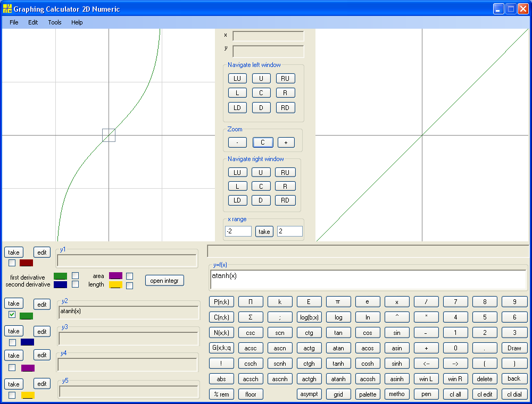
Task: Reset zoom with the Zoom C button
Action: click(263, 142)
